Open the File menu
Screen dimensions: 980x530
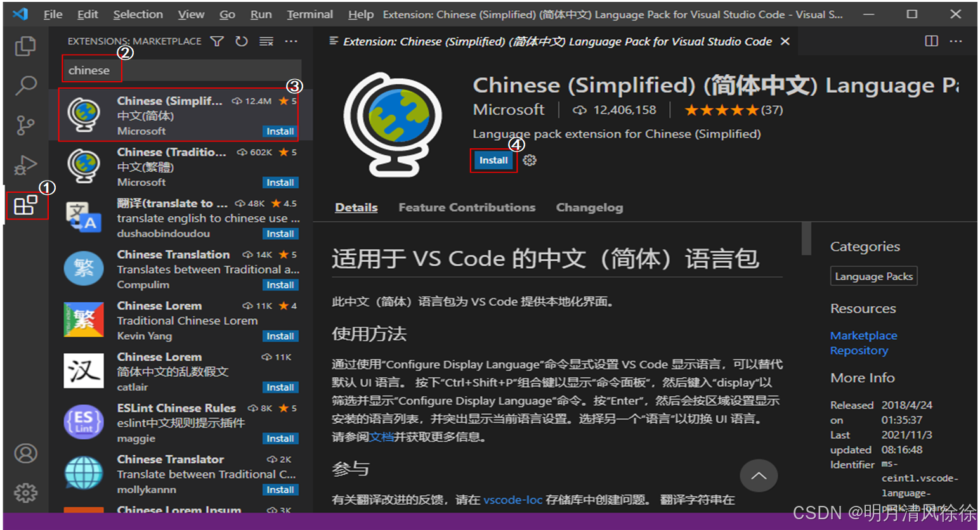click(x=53, y=14)
